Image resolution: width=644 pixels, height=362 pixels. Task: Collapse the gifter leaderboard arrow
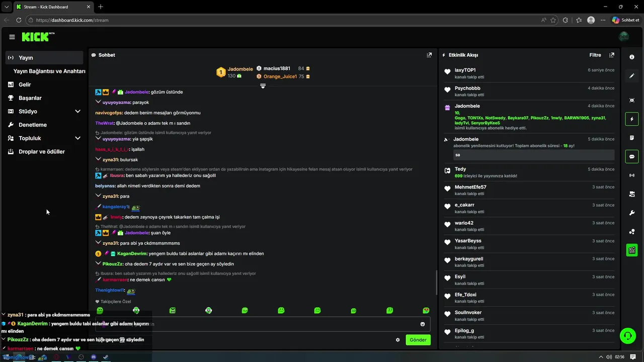263,86
